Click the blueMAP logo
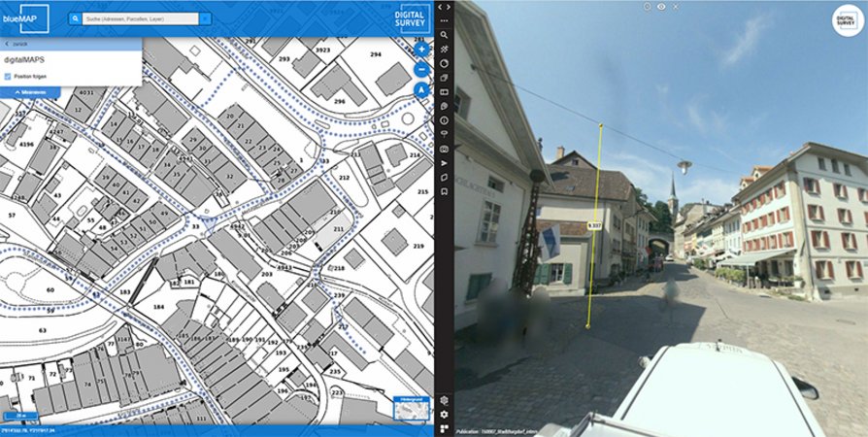868x437 pixels. coord(25,18)
